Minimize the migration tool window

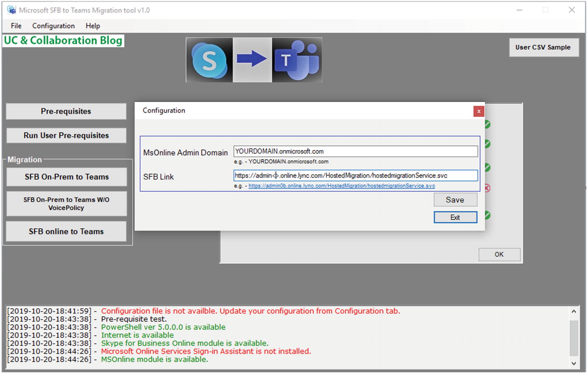pos(519,10)
